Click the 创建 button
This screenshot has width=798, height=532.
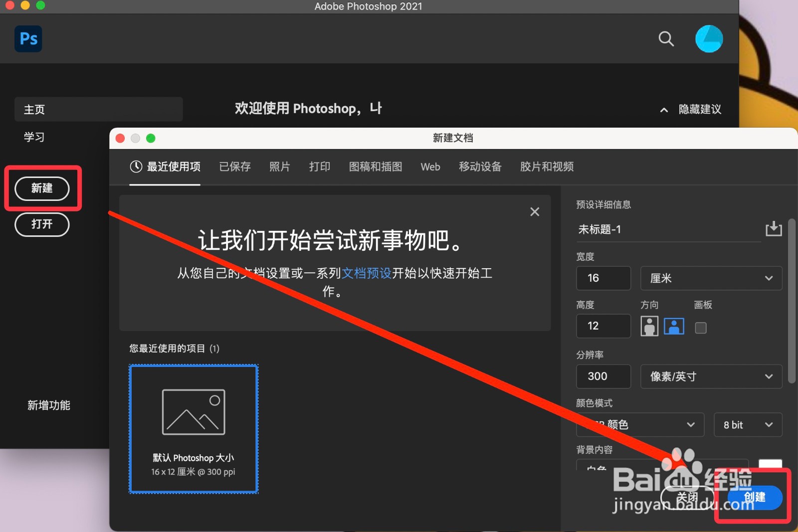(755, 497)
